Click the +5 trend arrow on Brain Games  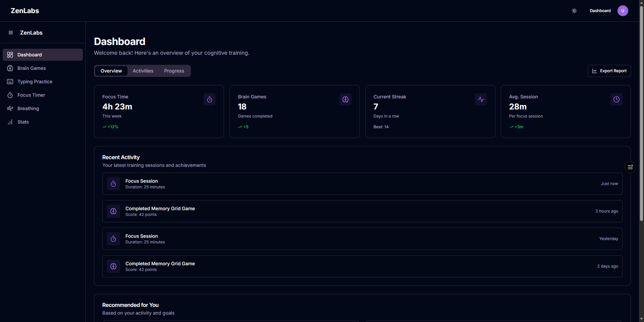pos(240,127)
